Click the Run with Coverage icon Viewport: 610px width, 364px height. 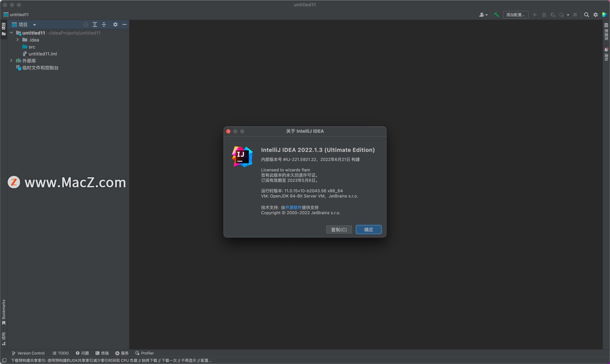coord(552,15)
